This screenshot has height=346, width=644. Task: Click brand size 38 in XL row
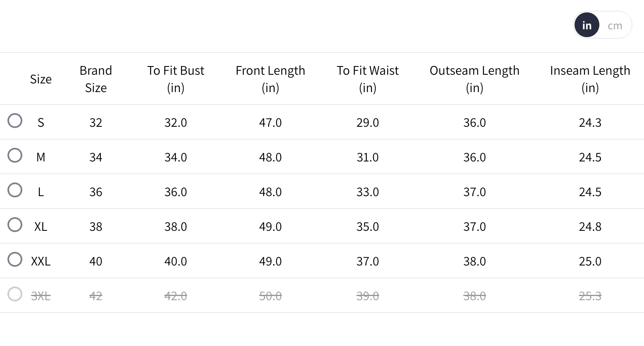(x=95, y=227)
